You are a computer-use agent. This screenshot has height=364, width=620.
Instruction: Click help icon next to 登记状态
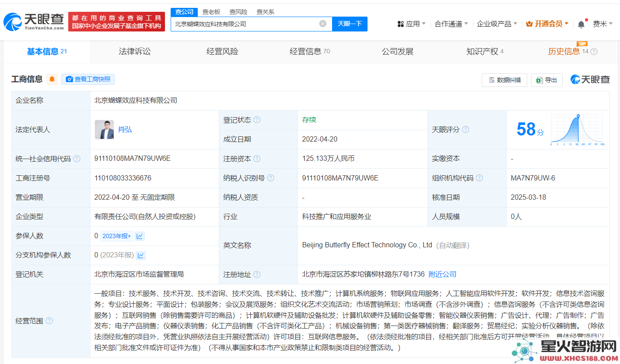(257, 120)
